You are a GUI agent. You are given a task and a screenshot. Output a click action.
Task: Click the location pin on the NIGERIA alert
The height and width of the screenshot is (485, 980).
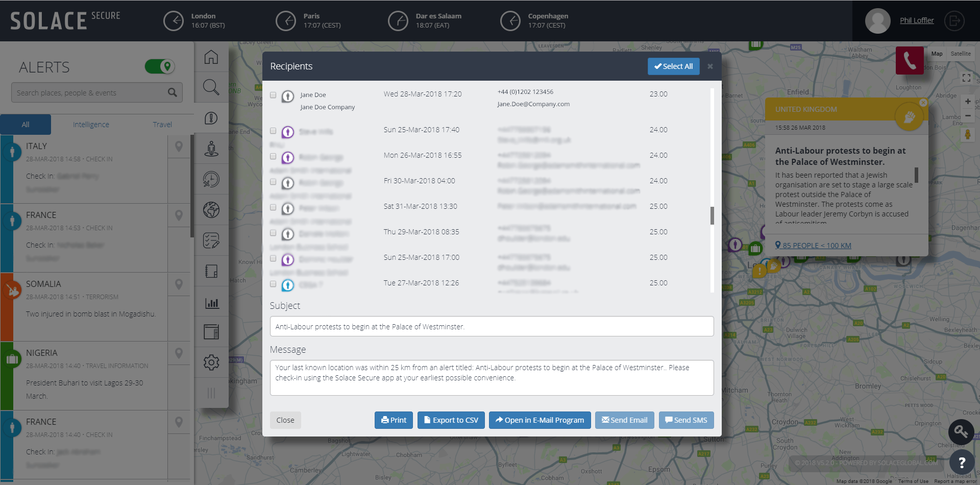tap(179, 353)
